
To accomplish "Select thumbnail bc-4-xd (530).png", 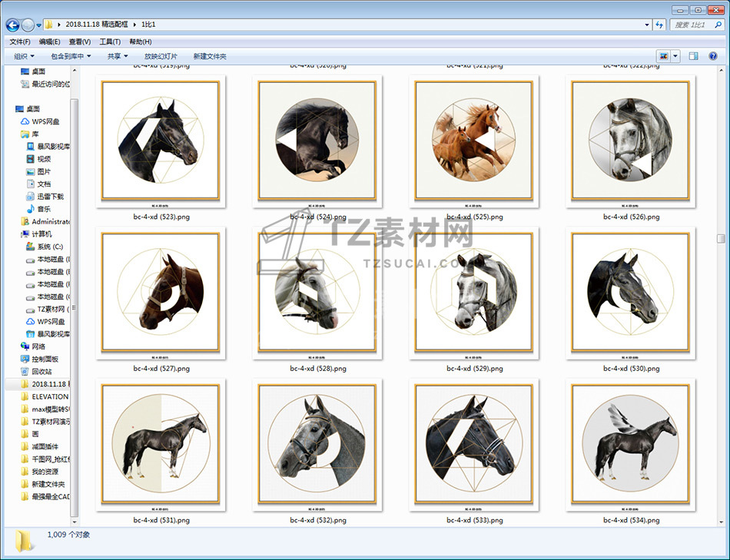I will click(x=631, y=293).
